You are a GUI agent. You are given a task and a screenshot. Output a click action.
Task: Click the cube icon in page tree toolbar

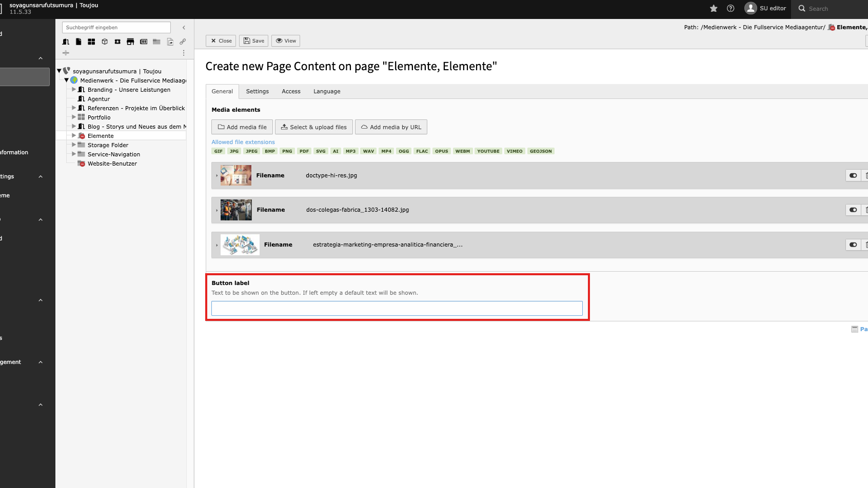(x=105, y=42)
